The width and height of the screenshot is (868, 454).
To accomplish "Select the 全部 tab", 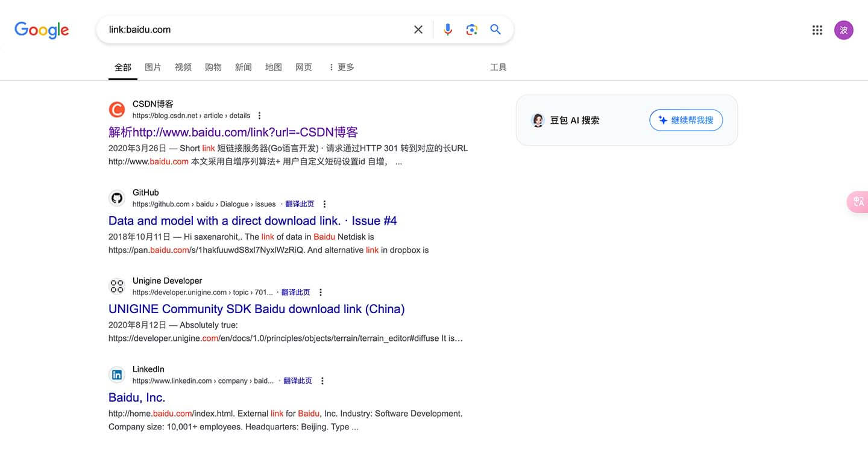I will coord(123,67).
